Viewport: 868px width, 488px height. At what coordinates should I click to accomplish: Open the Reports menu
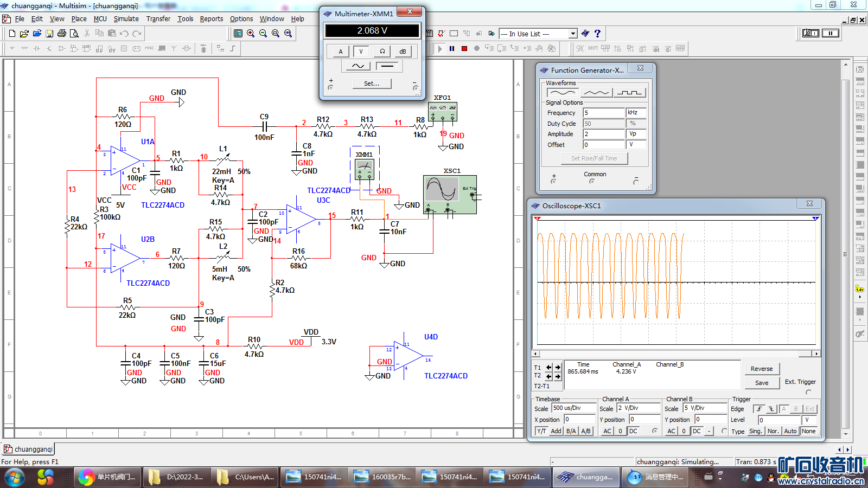tap(211, 18)
